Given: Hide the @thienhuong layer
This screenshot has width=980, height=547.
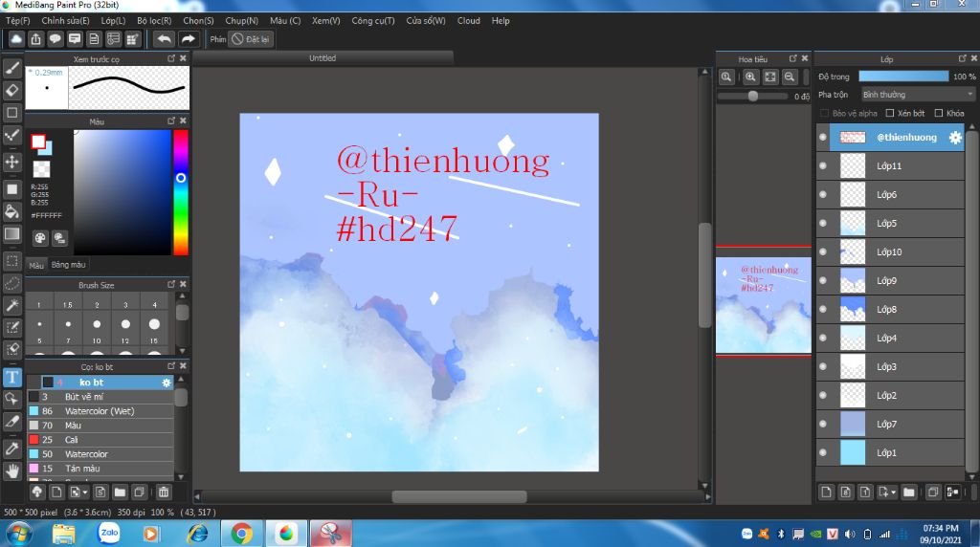Looking at the screenshot, I should [823, 138].
